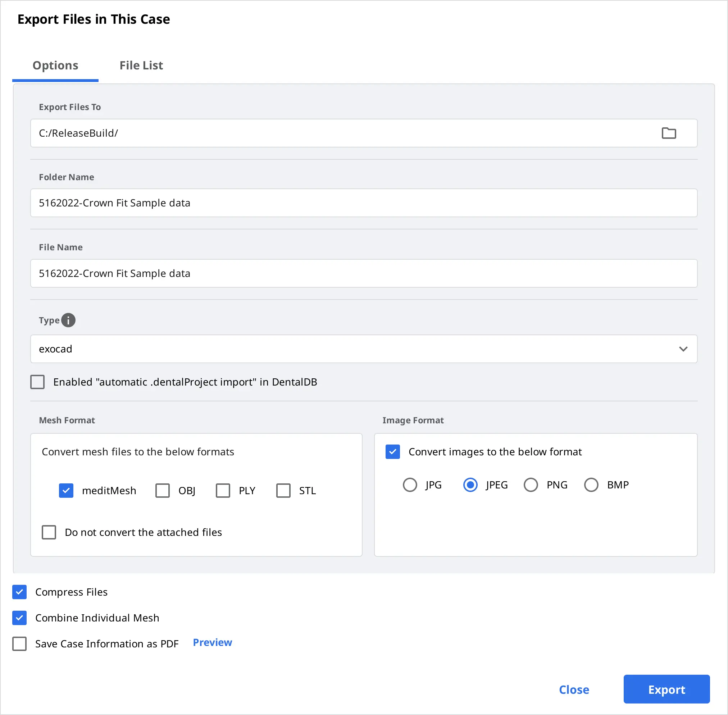This screenshot has height=715, width=728.
Task: Check the OBJ mesh format
Action: pyautogui.click(x=163, y=491)
